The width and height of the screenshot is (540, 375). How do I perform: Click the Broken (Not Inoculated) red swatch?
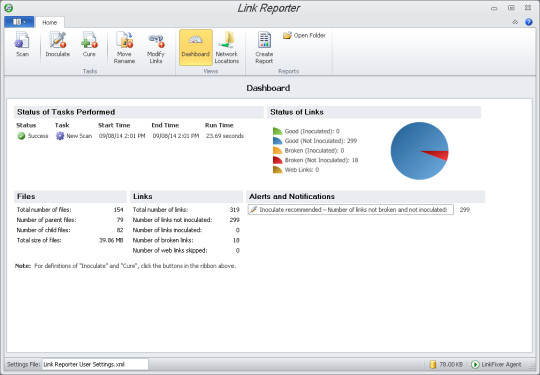pos(278,160)
